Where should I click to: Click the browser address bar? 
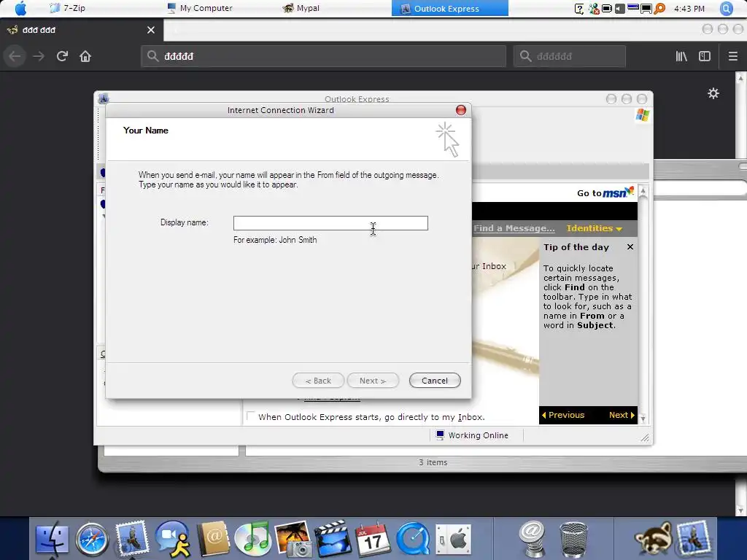323,56
